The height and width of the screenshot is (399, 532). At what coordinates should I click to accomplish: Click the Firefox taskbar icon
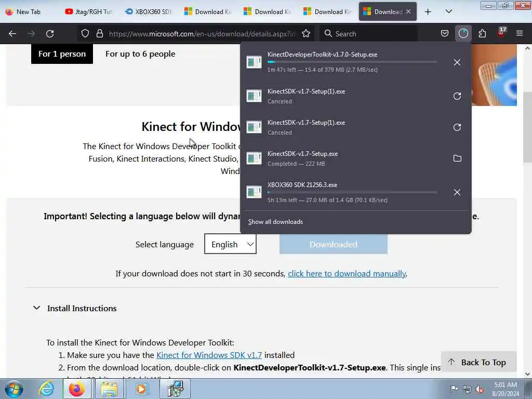(77, 389)
